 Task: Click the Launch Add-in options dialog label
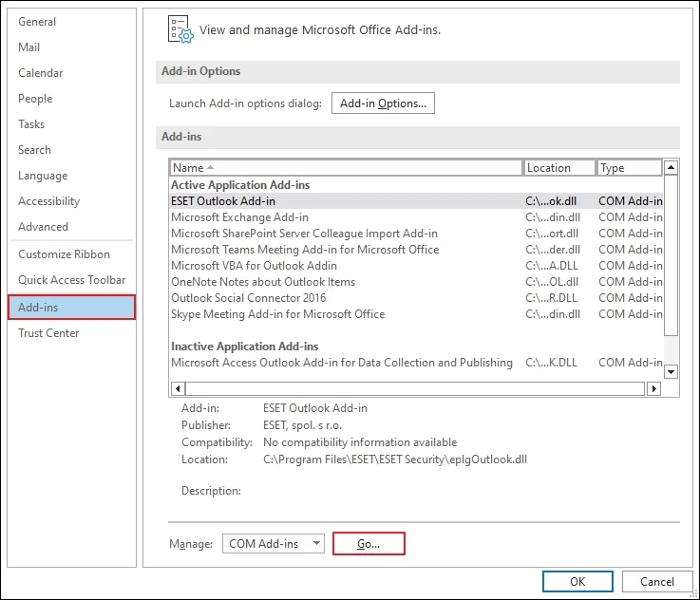[x=245, y=103]
